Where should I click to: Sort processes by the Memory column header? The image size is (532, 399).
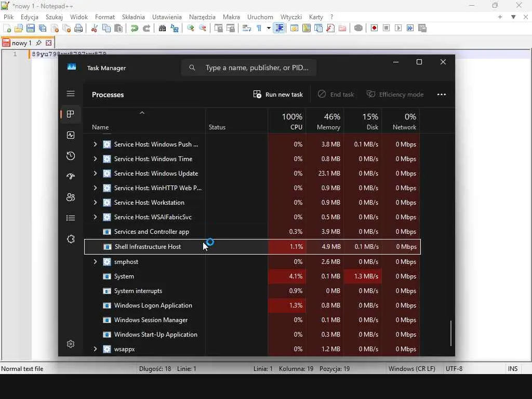[325, 121]
